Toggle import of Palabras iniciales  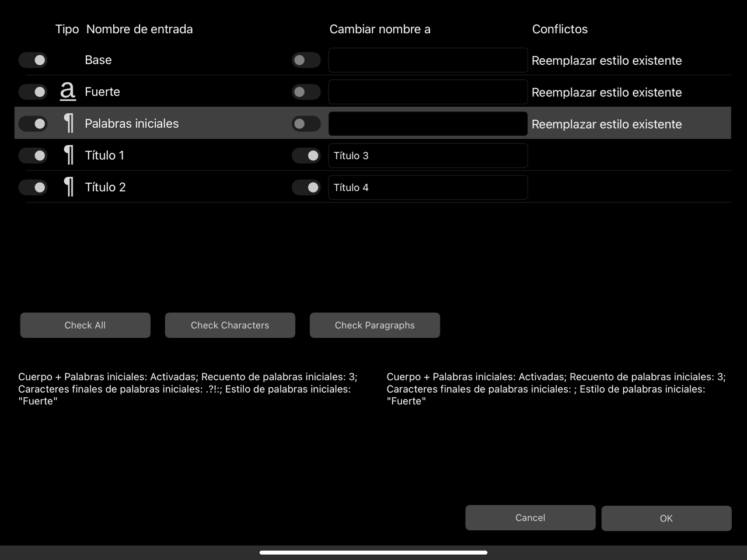tap(33, 124)
